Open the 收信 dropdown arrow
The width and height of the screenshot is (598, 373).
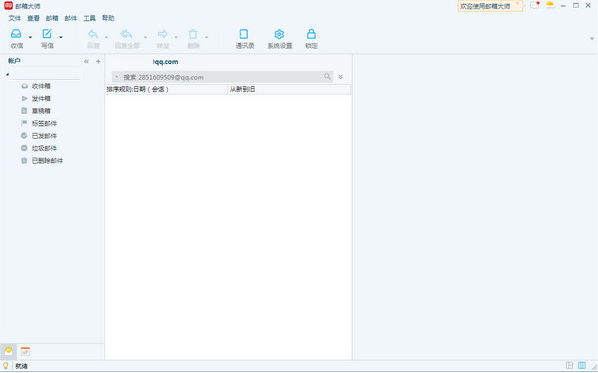point(30,37)
